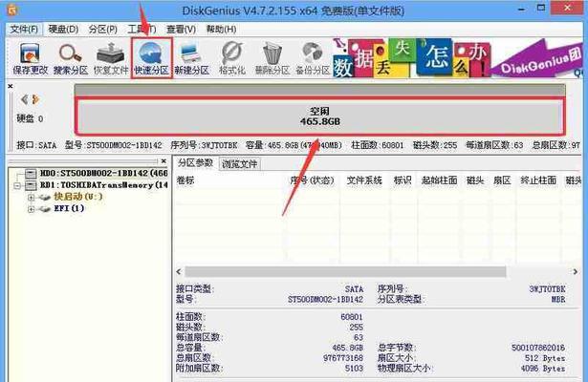Click the 标识 column header
Screen dimensions: 588x382
pos(403,180)
